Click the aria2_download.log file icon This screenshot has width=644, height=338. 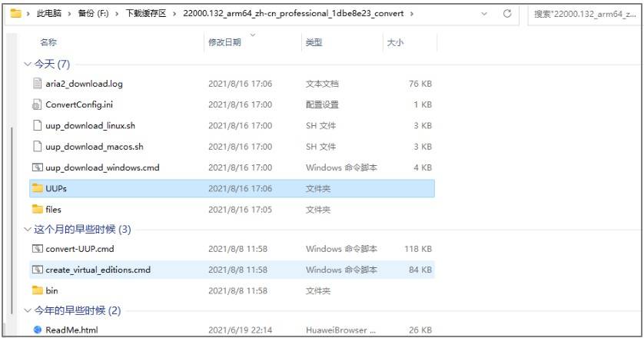38,84
